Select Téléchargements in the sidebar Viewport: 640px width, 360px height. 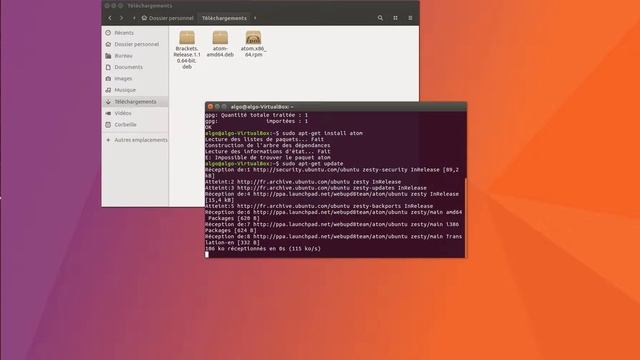[135, 102]
